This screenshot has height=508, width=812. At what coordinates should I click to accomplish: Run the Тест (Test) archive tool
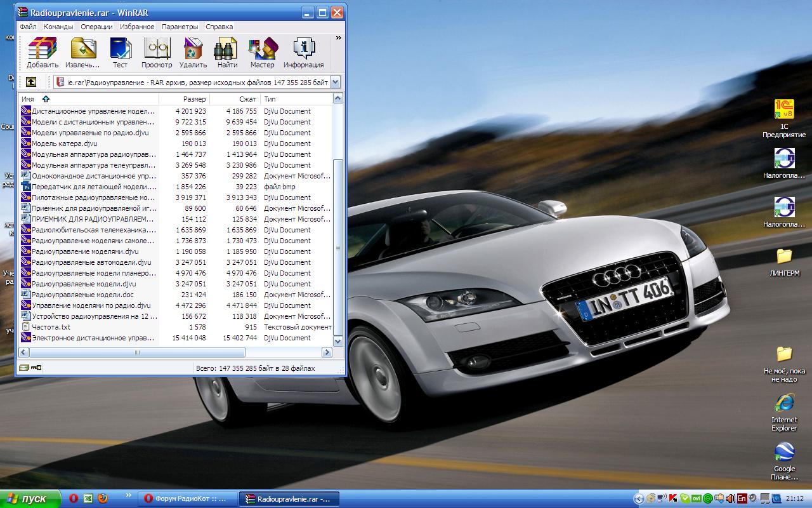pos(120,51)
